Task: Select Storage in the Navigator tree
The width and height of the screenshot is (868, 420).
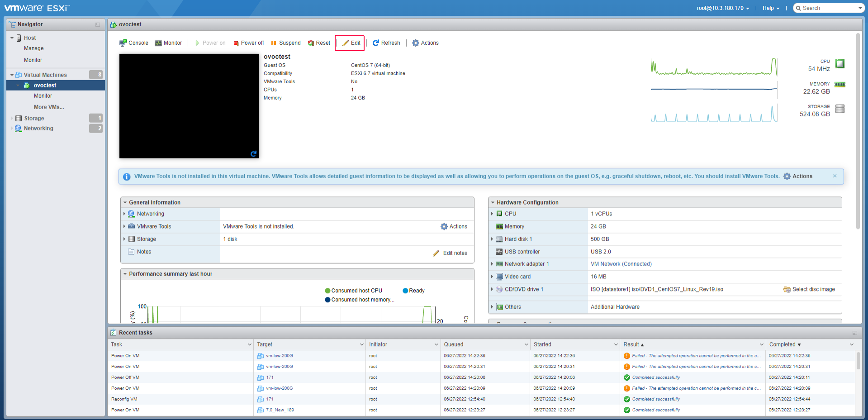Action: point(34,118)
